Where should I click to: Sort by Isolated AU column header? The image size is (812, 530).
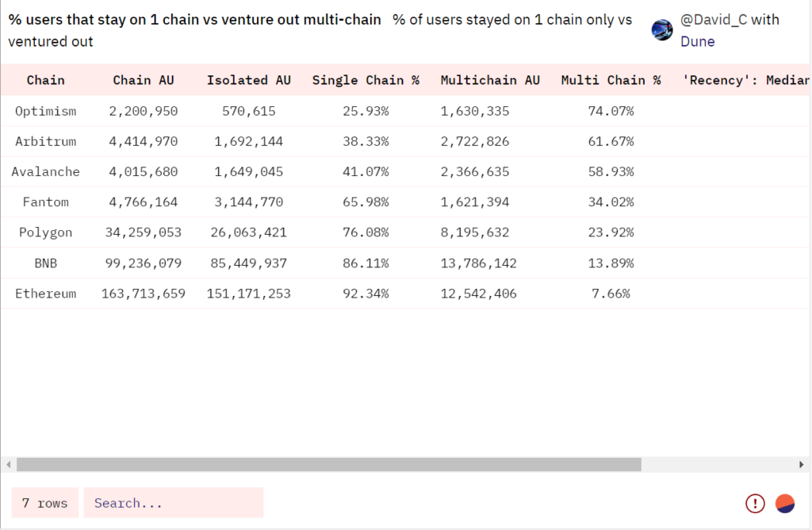coord(248,80)
